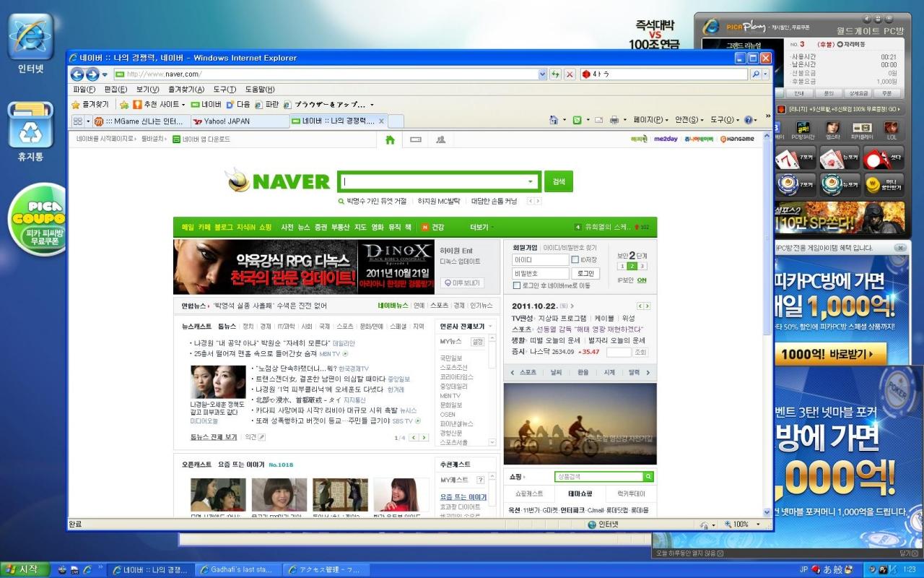This screenshot has width=924, height=578.
Task: Click the 아이디 input field
Action: [x=541, y=260]
